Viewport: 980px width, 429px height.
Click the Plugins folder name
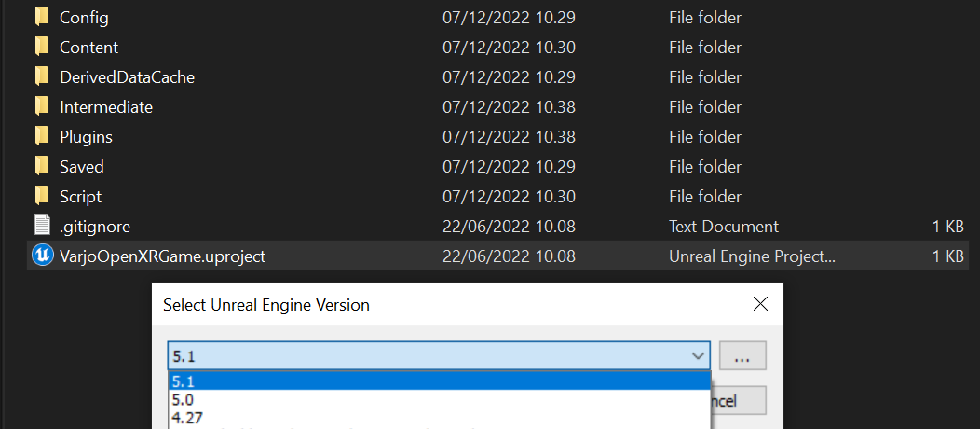(87, 137)
